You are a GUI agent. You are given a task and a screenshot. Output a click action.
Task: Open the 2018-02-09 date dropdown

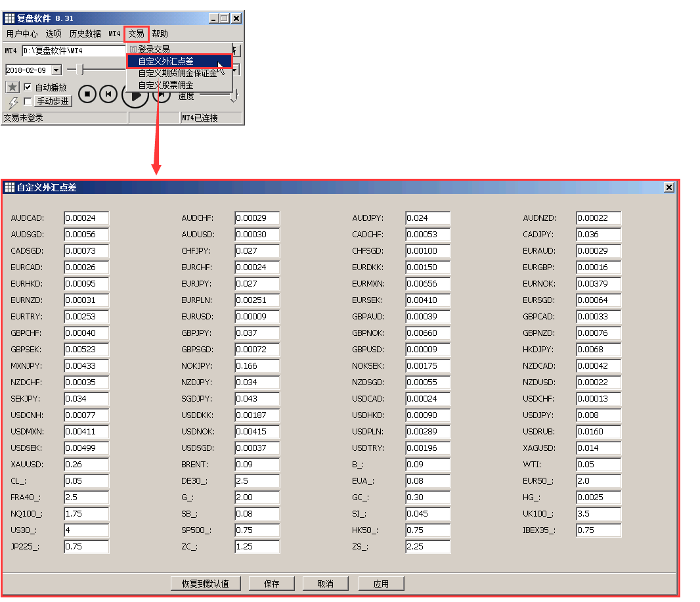tap(56, 70)
